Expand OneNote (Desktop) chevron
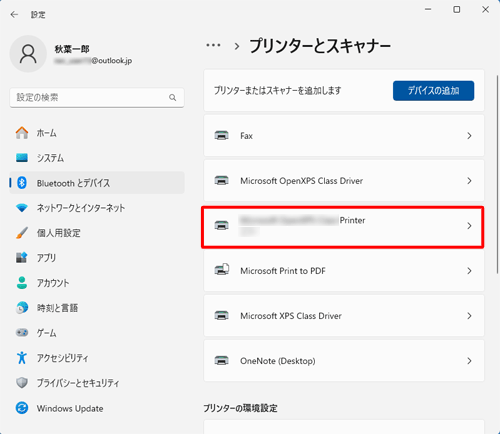This screenshot has height=434, width=500. click(469, 361)
